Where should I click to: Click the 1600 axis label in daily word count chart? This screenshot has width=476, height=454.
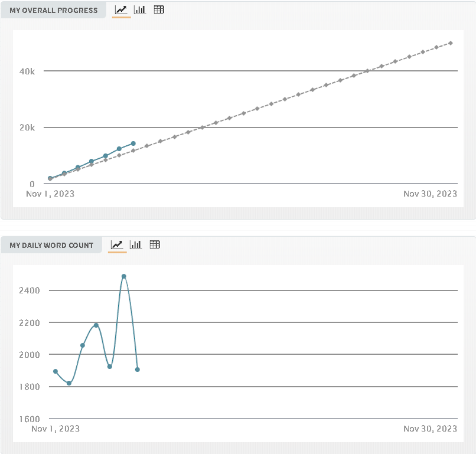[x=29, y=419]
